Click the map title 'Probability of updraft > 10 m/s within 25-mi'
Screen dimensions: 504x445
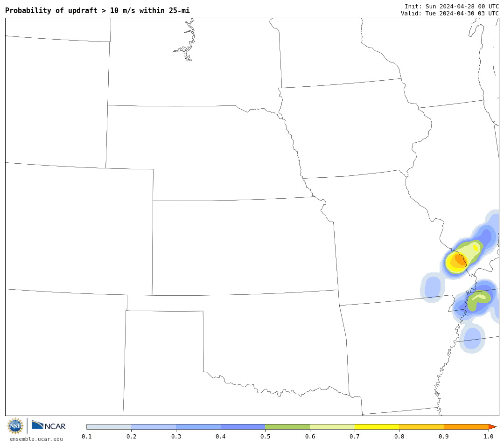coord(98,11)
